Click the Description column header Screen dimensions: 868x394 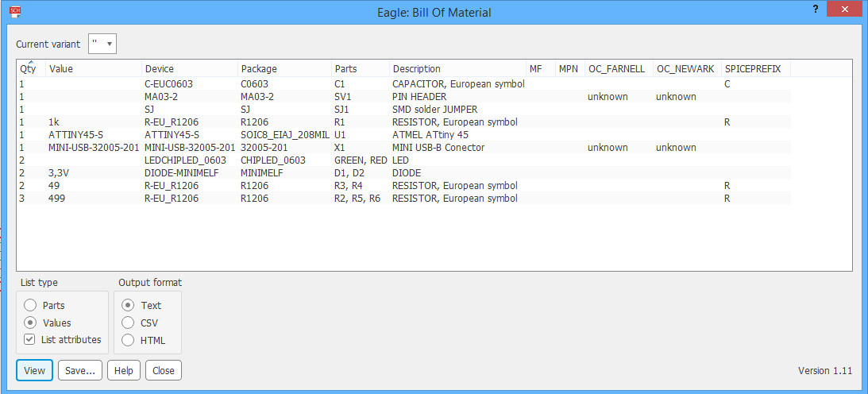tap(457, 69)
